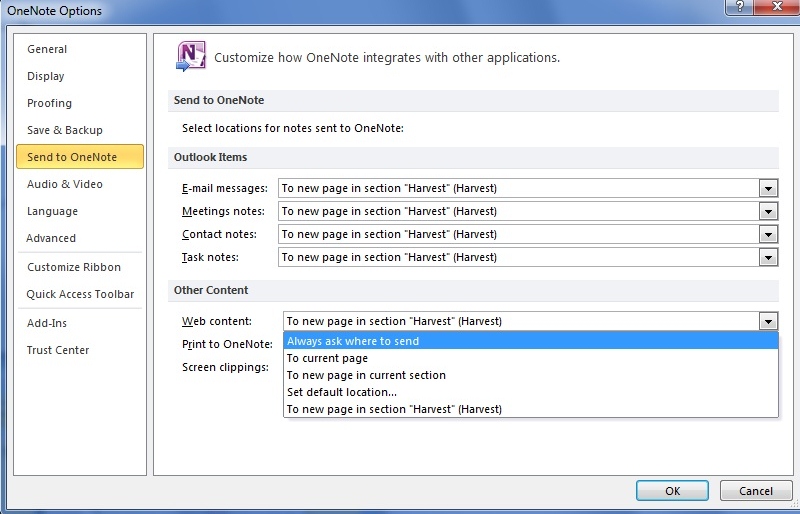Click the E-mail messages combo box field
The width and height of the screenshot is (800, 514).
(528, 188)
